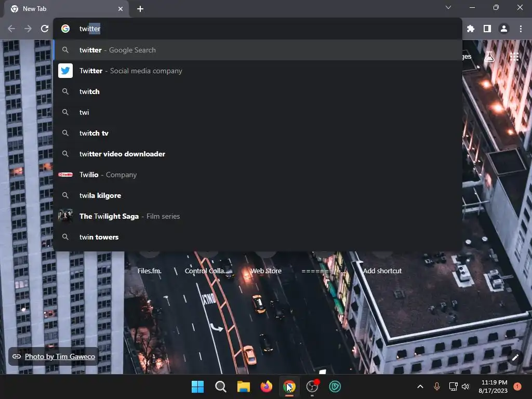
Task: Open the Google apps grid icon
Action: [x=514, y=57]
